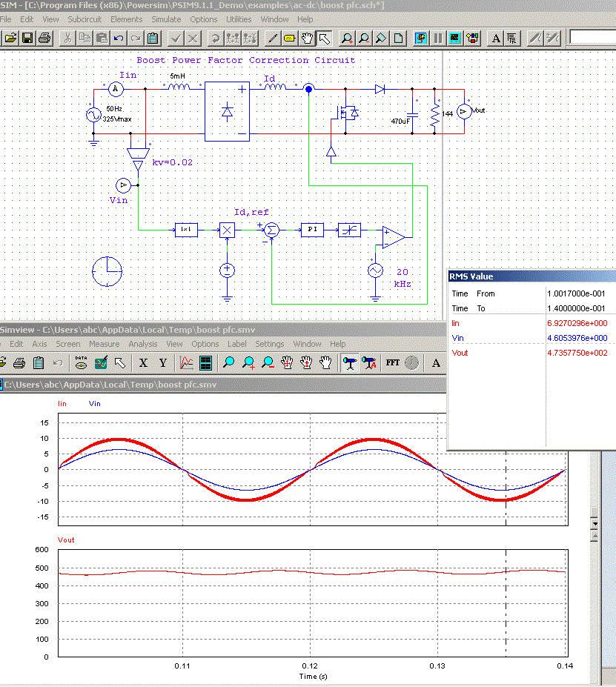
Task: Run the simulation from the PSIM toolbar
Action: (x=421, y=39)
